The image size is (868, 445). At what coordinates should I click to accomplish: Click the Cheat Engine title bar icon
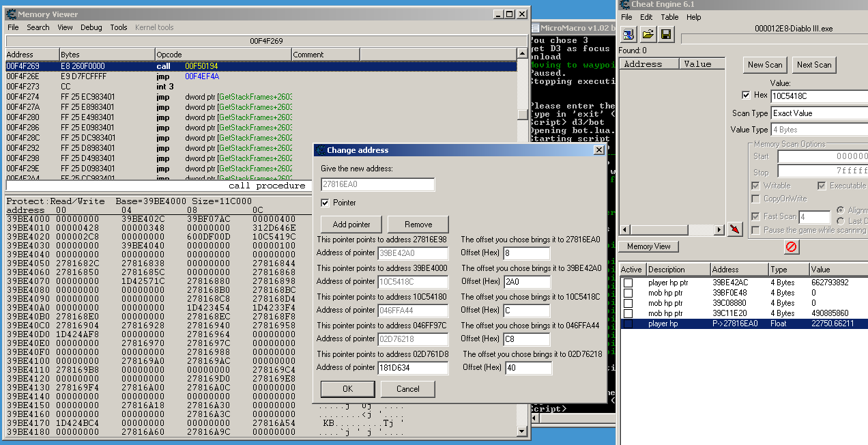point(624,5)
